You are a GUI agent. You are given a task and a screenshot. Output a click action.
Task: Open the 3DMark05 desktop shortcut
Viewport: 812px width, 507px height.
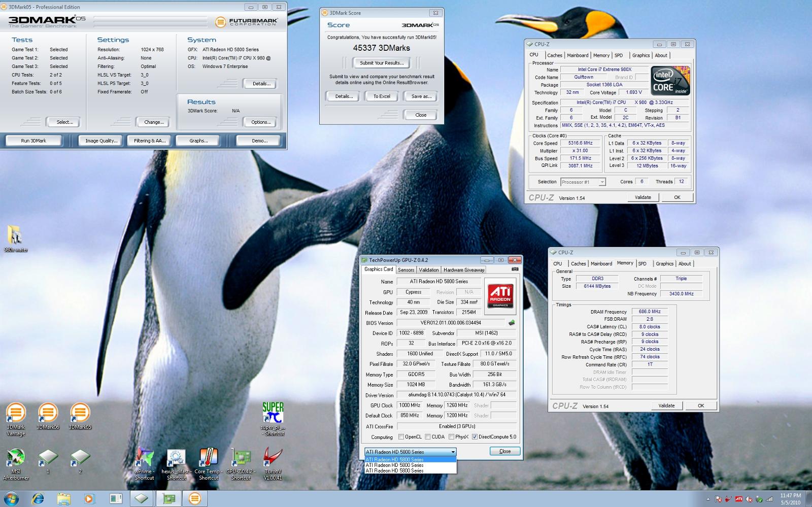[x=80, y=416]
